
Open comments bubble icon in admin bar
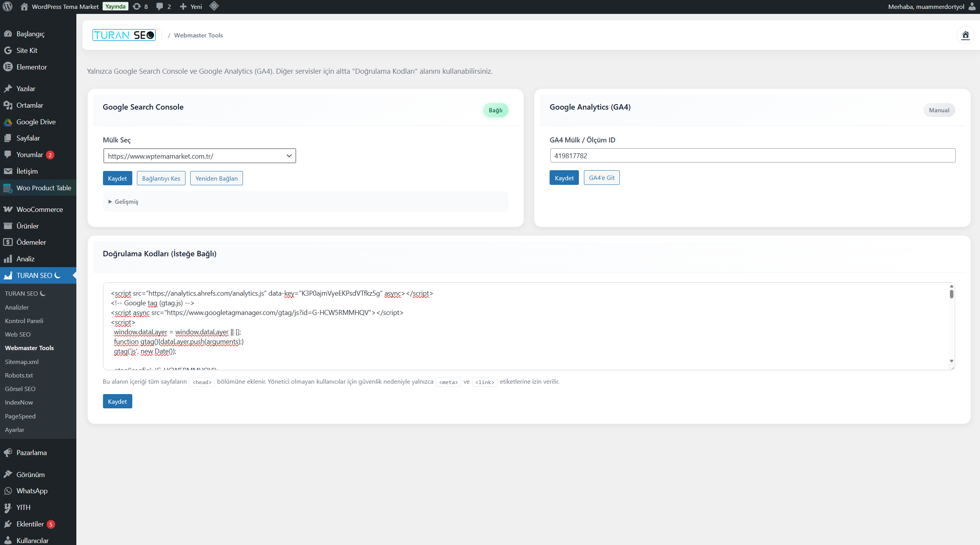163,7
